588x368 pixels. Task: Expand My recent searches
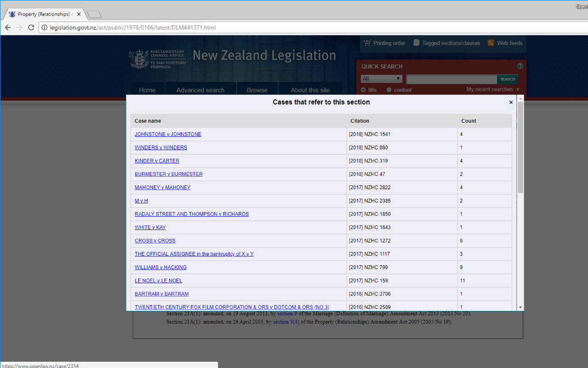point(493,89)
